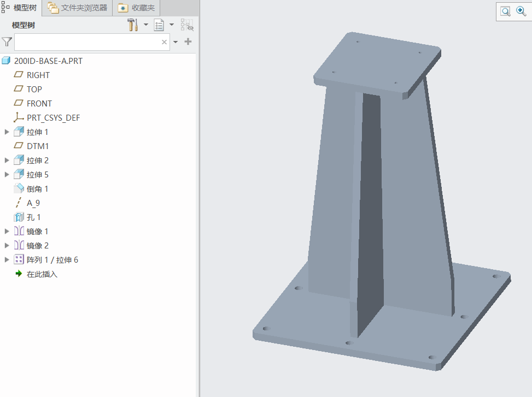The height and width of the screenshot is (397, 532).
Task: Click the DTM1 plane icon
Action: pos(19,146)
